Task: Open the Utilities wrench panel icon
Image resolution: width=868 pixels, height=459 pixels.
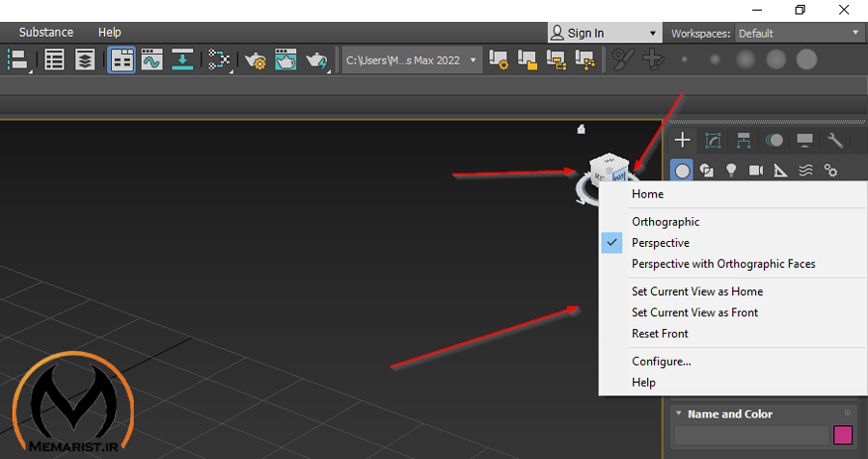Action: [835, 141]
